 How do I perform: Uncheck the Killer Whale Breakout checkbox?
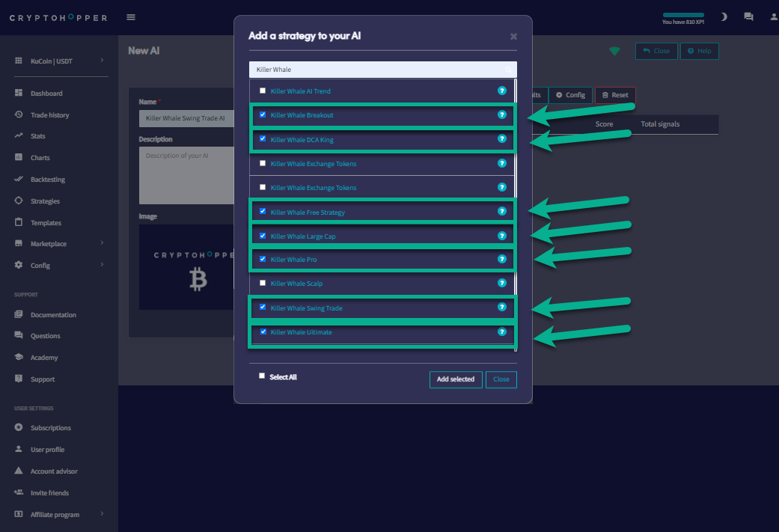263,114
